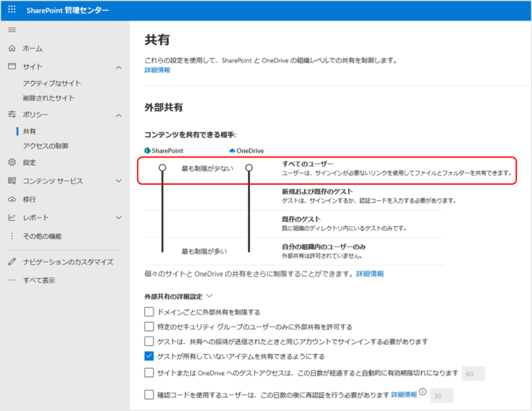Click the Migration (移行) cloud icon
Image resolution: width=532 pixels, height=411 pixels.
[11, 199]
